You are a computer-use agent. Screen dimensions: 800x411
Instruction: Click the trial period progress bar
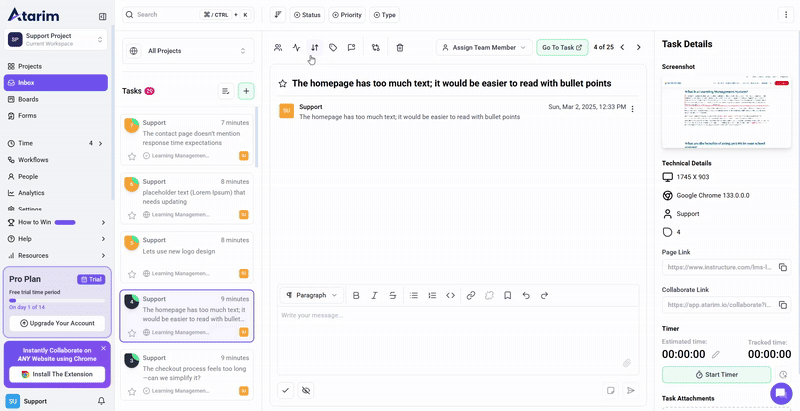(x=56, y=299)
